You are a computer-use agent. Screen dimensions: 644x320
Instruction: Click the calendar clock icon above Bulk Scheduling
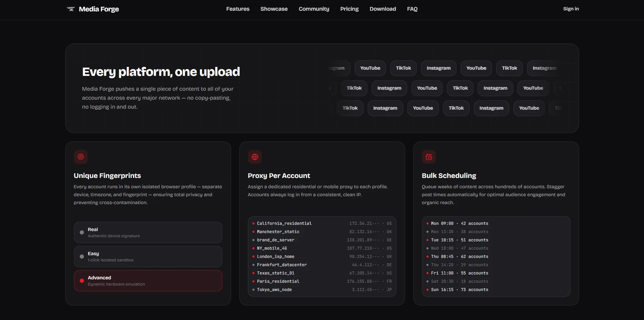[429, 157]
